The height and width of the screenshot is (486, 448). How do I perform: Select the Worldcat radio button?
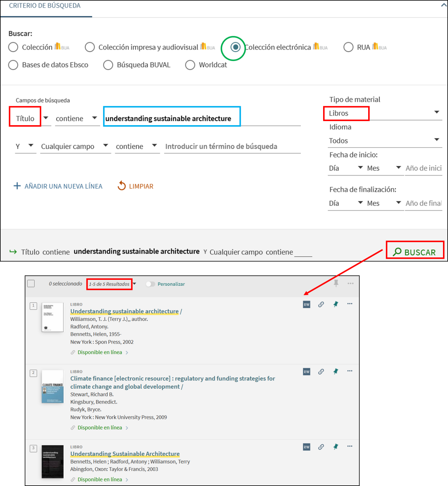(x=190, y=65)
